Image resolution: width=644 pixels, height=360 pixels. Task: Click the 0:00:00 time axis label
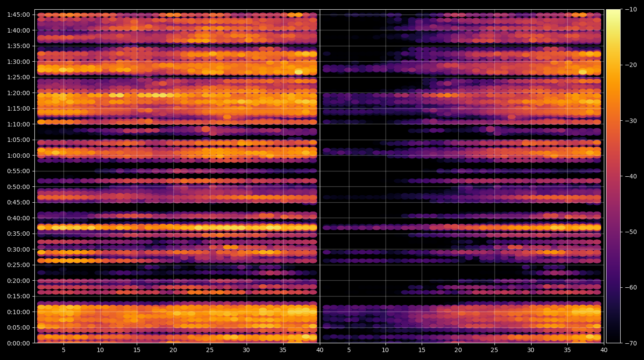pos(19,343)
